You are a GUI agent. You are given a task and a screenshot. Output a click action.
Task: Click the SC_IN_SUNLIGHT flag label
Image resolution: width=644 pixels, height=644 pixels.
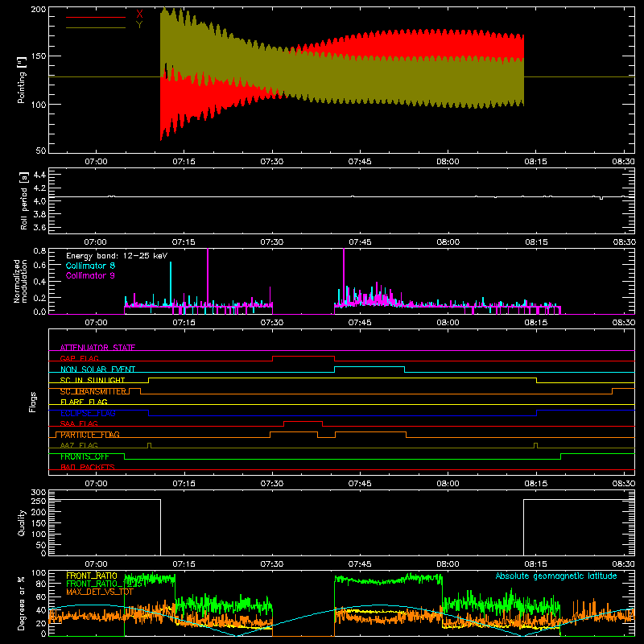click(93, 380)
